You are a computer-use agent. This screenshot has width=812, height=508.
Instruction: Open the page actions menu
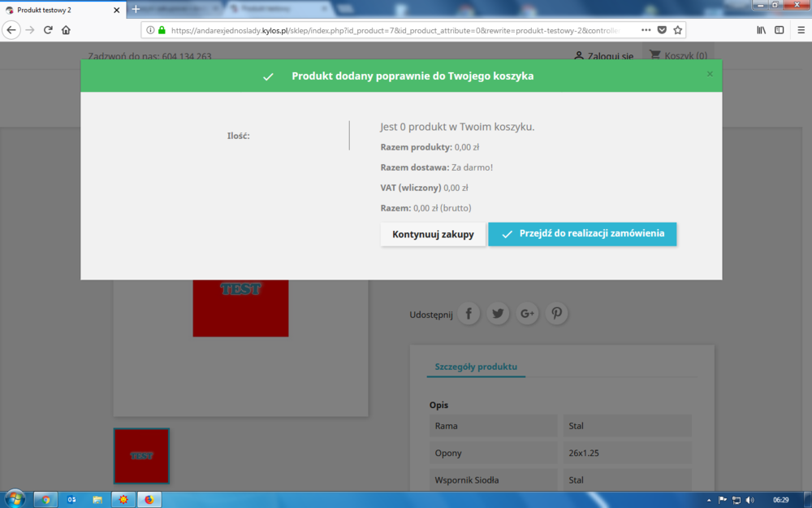(646, 29)
